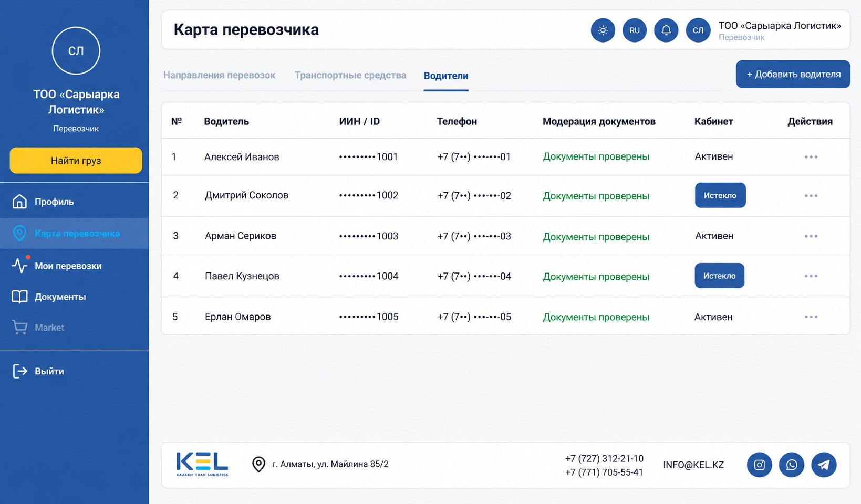The height and width of the screenshot is (504, 861).
Task: Click the Найти груз button
Action: (x=76, y=161)
